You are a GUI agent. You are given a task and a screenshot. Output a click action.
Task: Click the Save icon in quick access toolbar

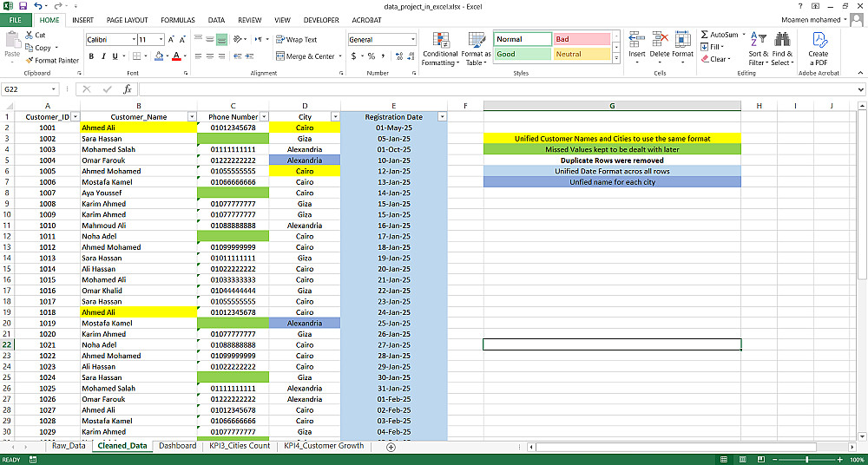[x=23, y=6]
